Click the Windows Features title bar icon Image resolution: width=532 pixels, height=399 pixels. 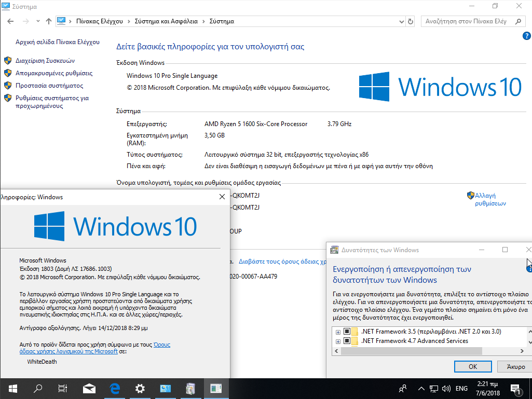click(335, 250)
